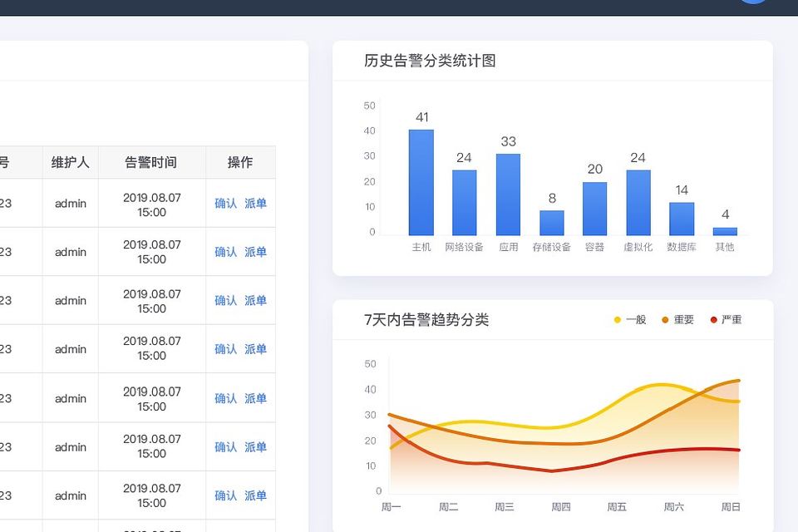This screenshot has width=798, height=532.
Task: Click 周五 on the trend chart axis
Action: pos(617,507)
